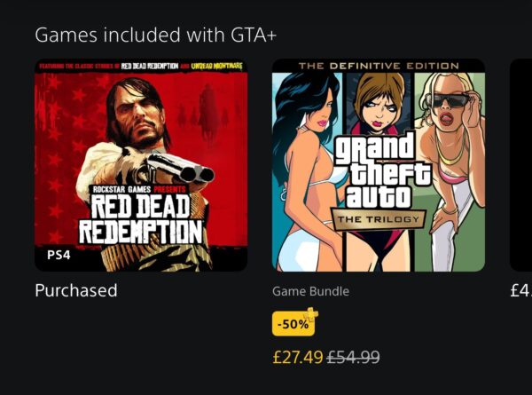Select the Game Bundle label
The image size is (532, 395).
(310, 291)
